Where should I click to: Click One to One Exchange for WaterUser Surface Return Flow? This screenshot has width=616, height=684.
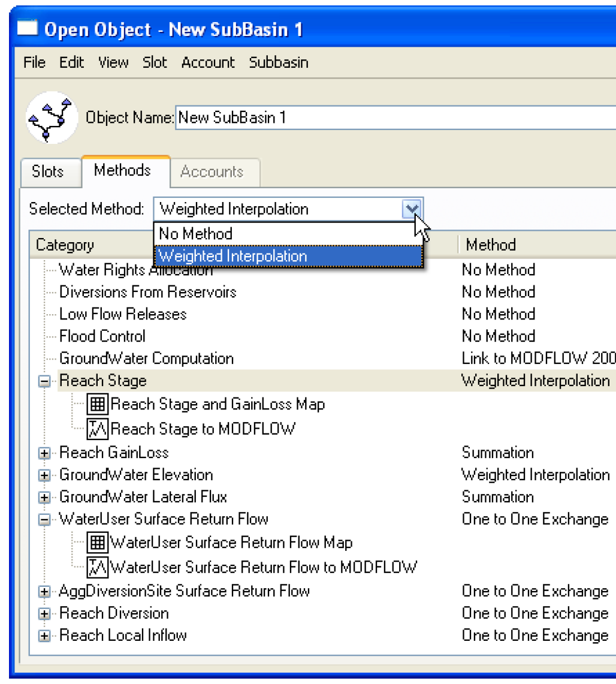click(535, 519)
